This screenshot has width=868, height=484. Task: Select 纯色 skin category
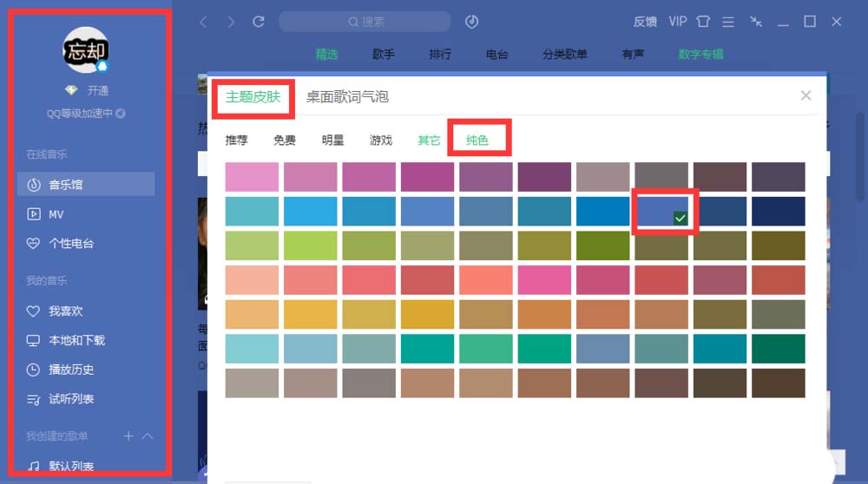pyautogui.click(x=477, y=140)
